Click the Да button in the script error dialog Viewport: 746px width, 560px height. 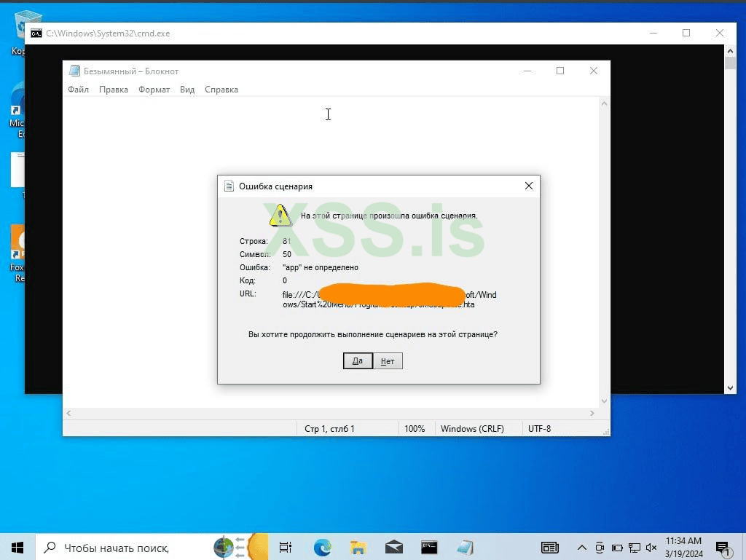(x=358, y=360)
